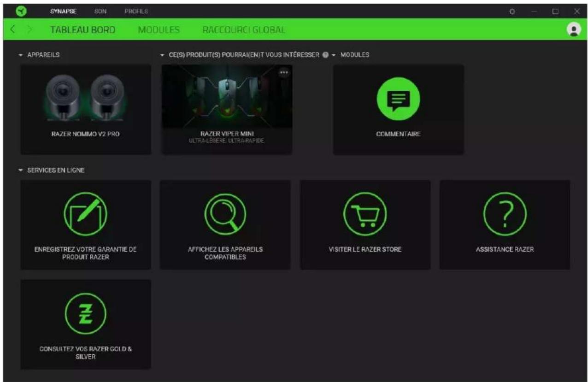Maximize the Synapse window
The width and height of the screenshot is (588, 382).
pyautogui.click(x=556, y=11)
